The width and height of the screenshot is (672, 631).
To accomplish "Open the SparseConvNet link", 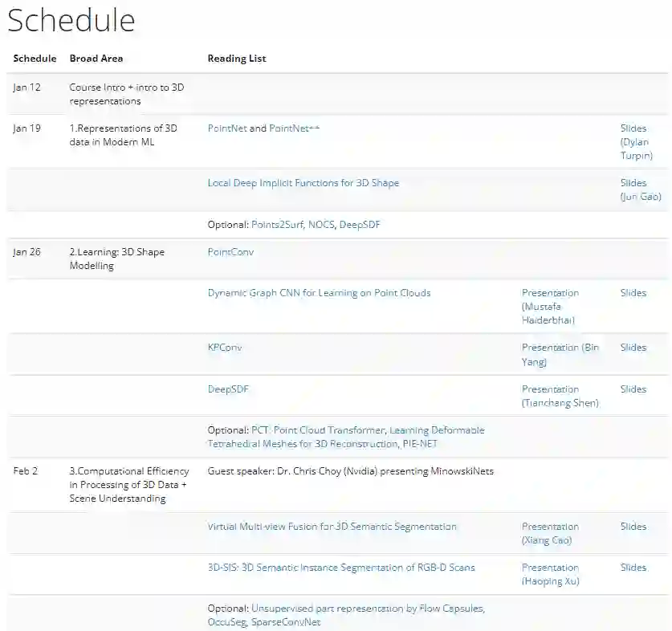I will click(x=286, y=622).
